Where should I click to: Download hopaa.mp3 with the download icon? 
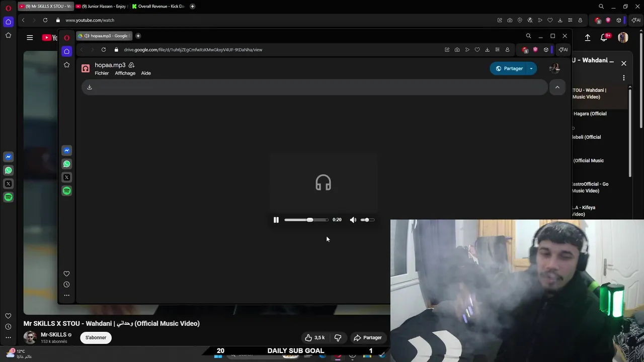90,87
